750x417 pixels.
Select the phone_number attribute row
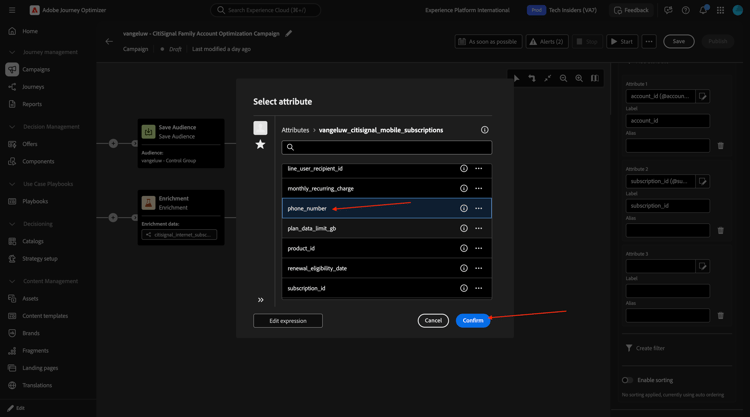click(386, 208)
